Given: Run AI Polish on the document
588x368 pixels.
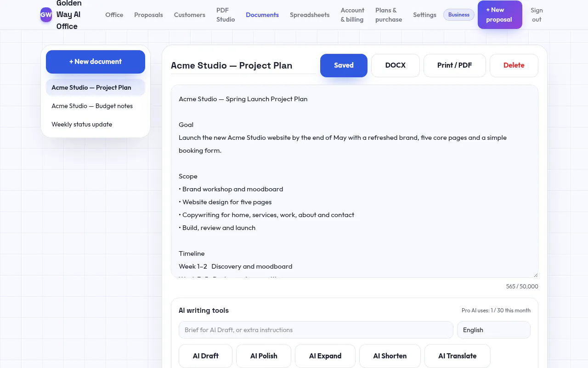Looking at the screenshot, I should 264,356.
